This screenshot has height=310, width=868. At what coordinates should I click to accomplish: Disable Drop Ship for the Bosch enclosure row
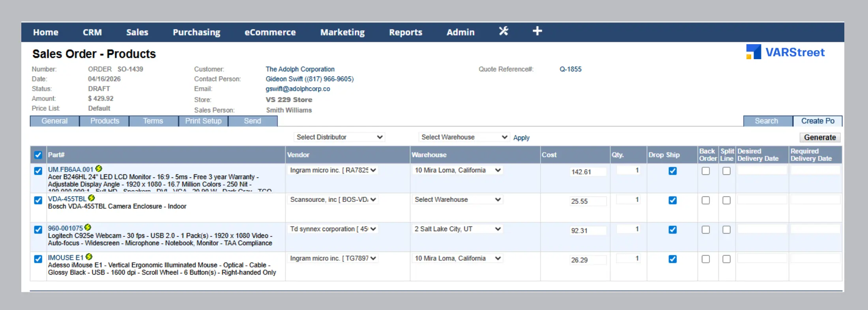point(673,200)
